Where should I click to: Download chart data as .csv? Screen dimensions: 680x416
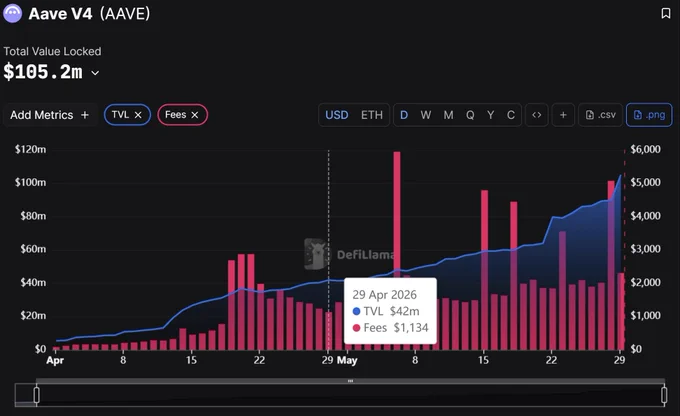click(x=601, y=115)
